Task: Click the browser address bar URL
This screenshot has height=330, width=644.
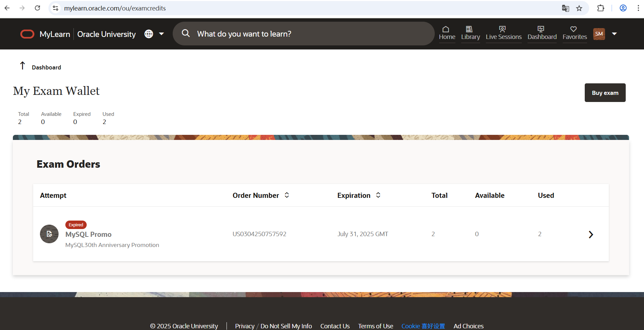Action: point(115,8)
